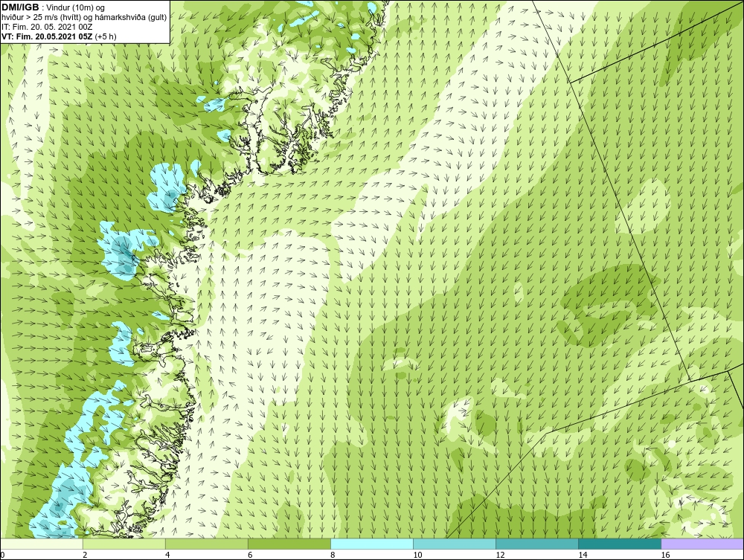Select the 6–8 m/s dark green swatch
This screenshot has height=560, width=744.
[289, 544]
